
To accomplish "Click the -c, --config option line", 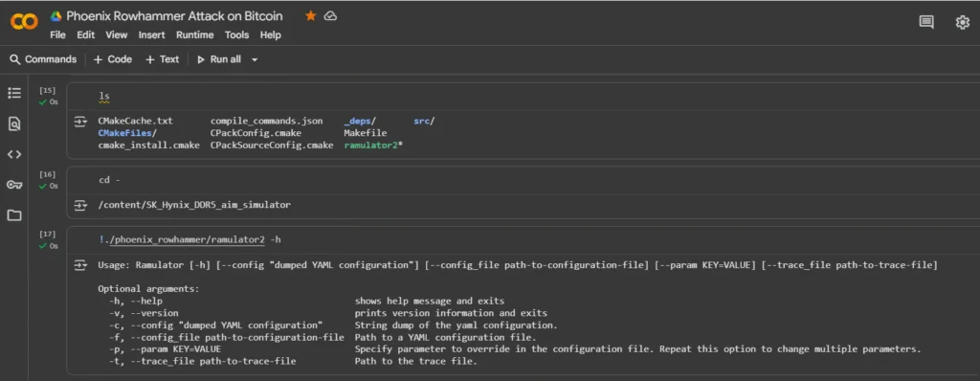I will [332, 325].
